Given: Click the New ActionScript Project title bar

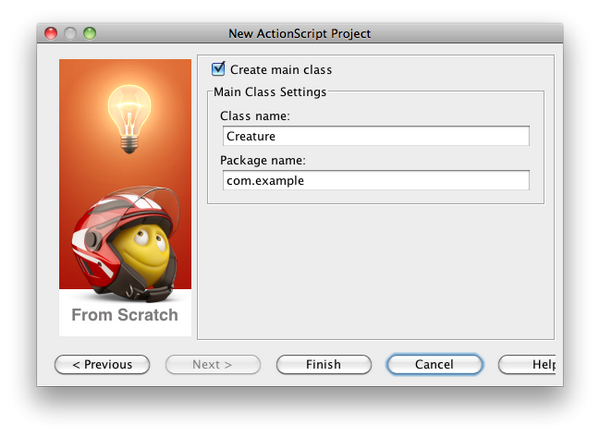Looking at the screenshot, I should [x=300, y=33].
